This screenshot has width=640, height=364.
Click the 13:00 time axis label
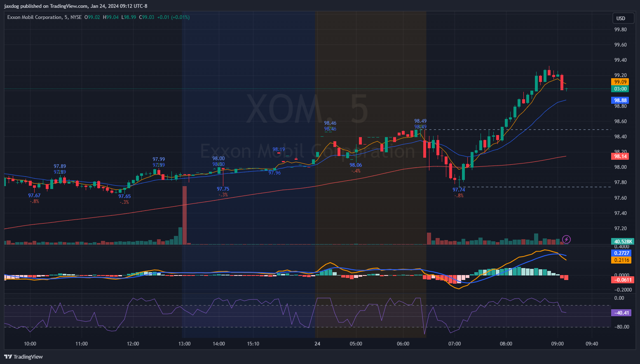coord(185,344)
